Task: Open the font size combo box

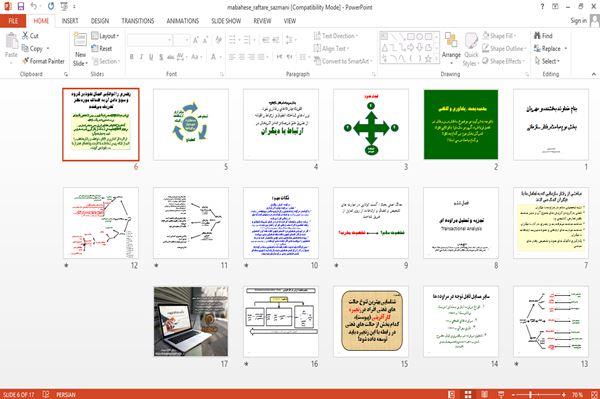Action: tap(181, 40)
